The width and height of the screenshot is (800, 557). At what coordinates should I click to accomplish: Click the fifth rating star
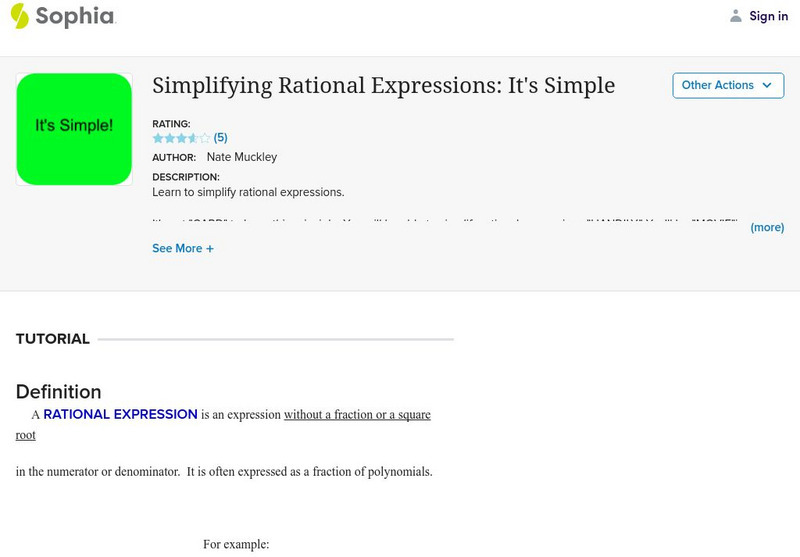(205, 138)
